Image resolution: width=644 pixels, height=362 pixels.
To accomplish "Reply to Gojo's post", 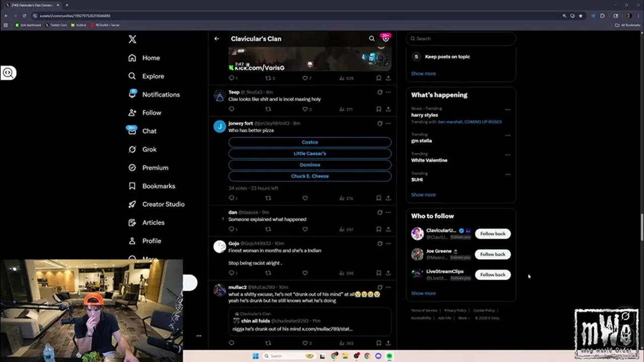I will pos(231,273).
